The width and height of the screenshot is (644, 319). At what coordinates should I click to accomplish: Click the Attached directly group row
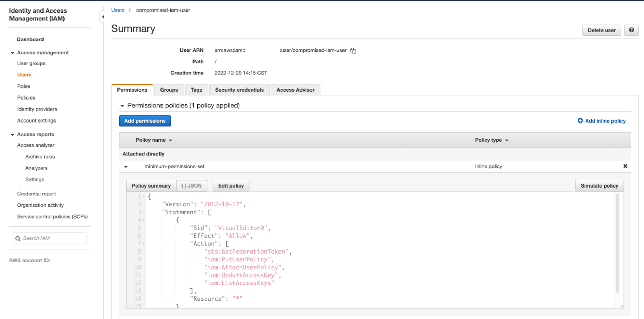click(x=375, y=154)
